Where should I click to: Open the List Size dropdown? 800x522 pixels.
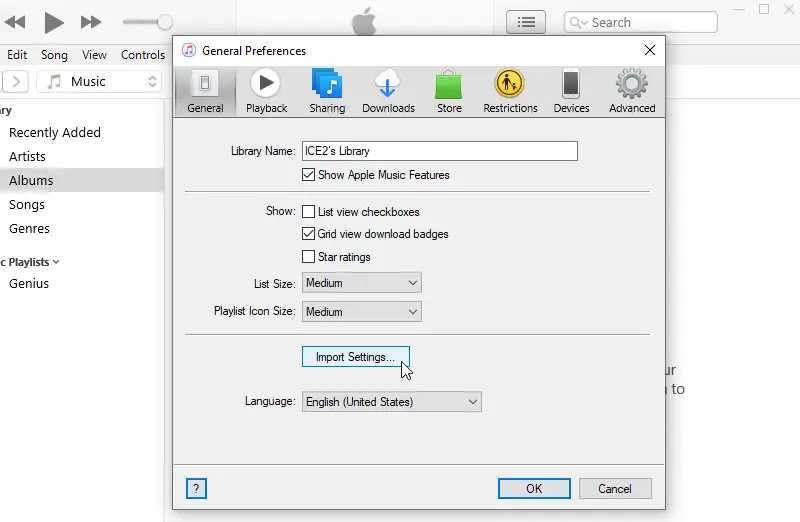click(362, 283)
